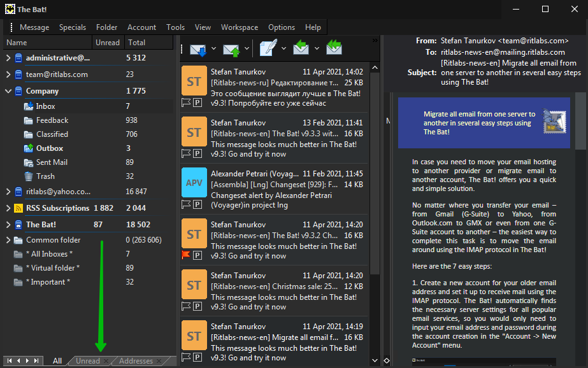588x368 pixels.
Task: Toggle the red flag on 14:20 v9.3.2 message
Action: [x=186, y=255]
